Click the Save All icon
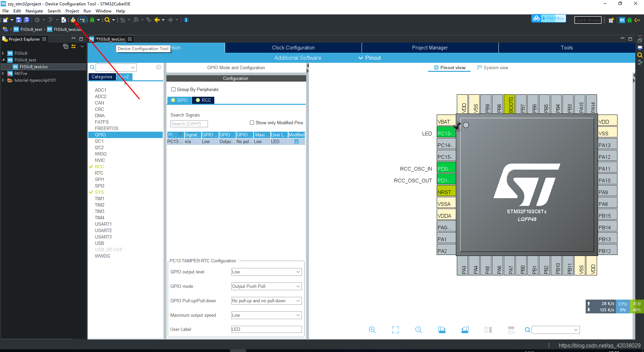Image resolution: width=644 pixels, height=352 pixels. [27, 20]
